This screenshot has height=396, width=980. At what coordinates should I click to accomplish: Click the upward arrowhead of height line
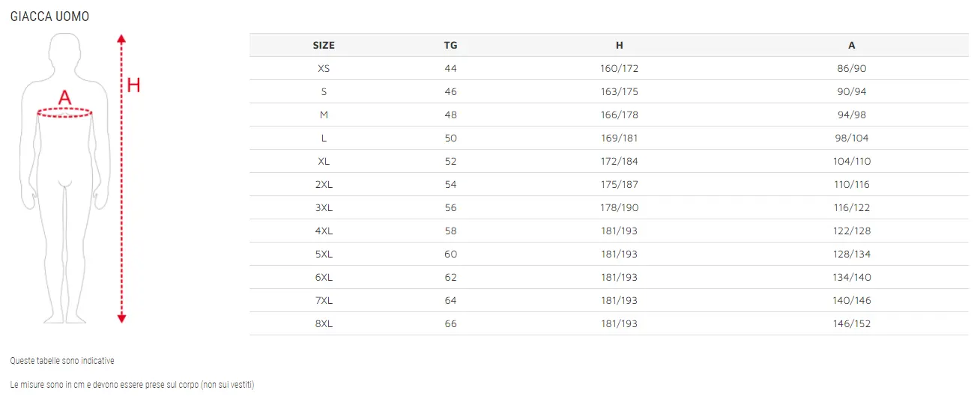(122, 38)
